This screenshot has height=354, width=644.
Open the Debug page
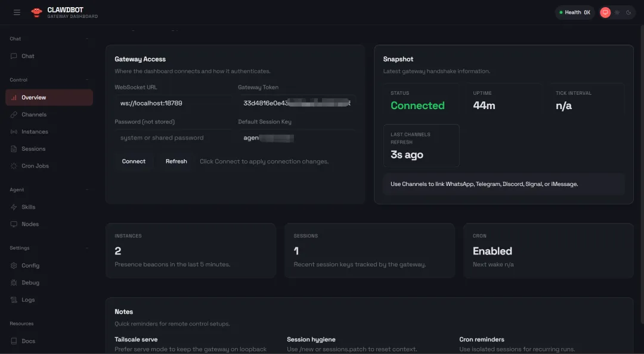pyautogui.click(x=49, y=282)
